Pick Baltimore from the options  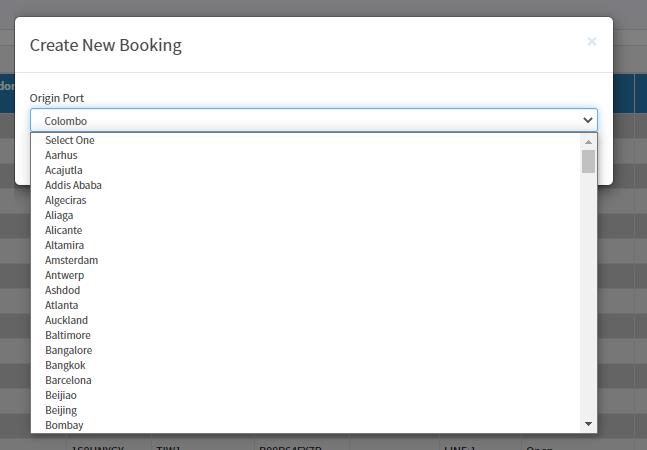coord(306,335)
